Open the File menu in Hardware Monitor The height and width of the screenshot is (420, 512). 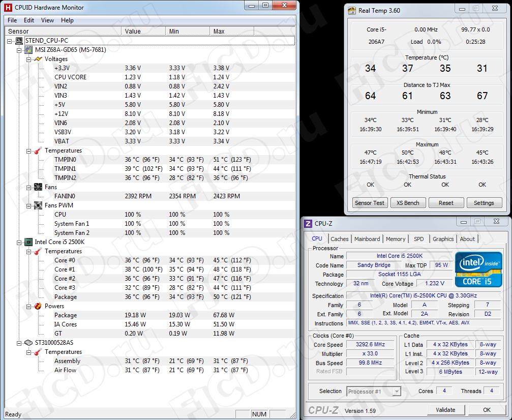(12, 20)
